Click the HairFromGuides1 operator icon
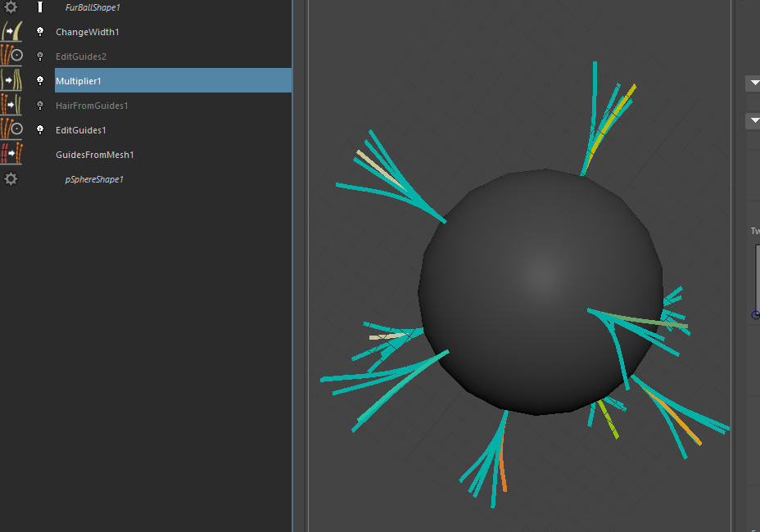Image resolution: width=760 pixels, height=532 pixels. point(11,106)
